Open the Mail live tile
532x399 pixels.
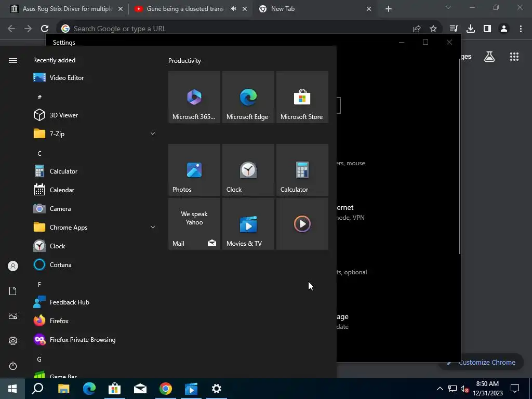[194, 224]
